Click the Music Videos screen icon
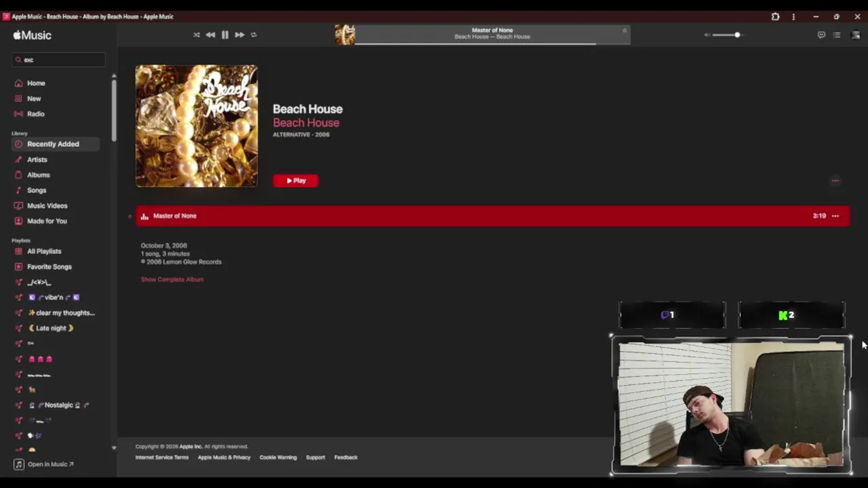Screen dimensions: 868x488 [18, 205]
